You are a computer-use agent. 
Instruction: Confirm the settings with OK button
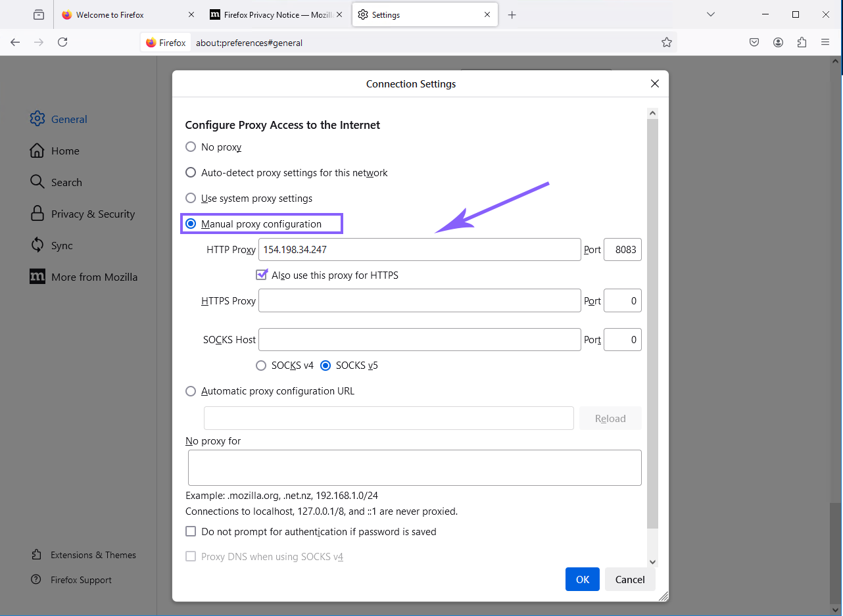[582, 579]
